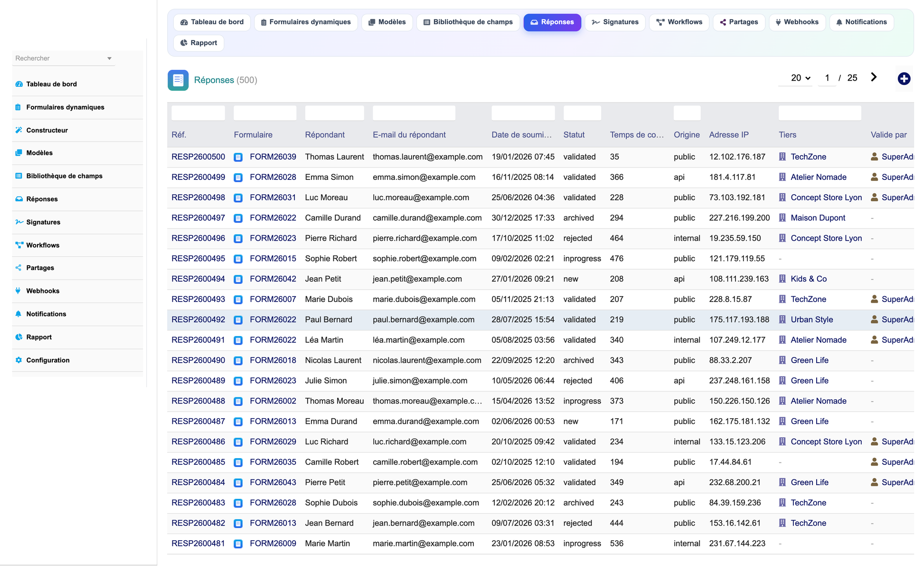Screen dimensions: 924x572
Task: Click sidebar Notifications bell icon
Action: pos(18,314)
